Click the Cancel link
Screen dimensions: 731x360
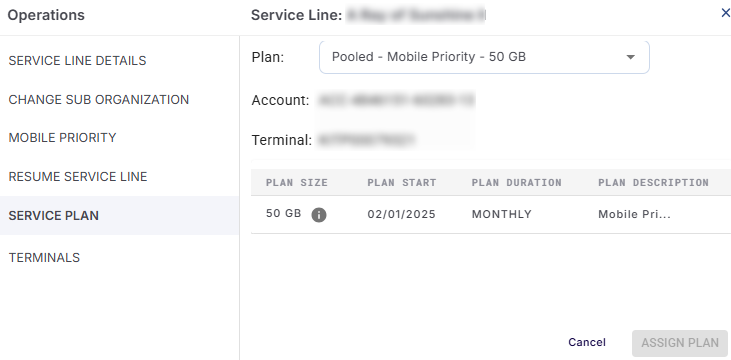pos(586,343)
